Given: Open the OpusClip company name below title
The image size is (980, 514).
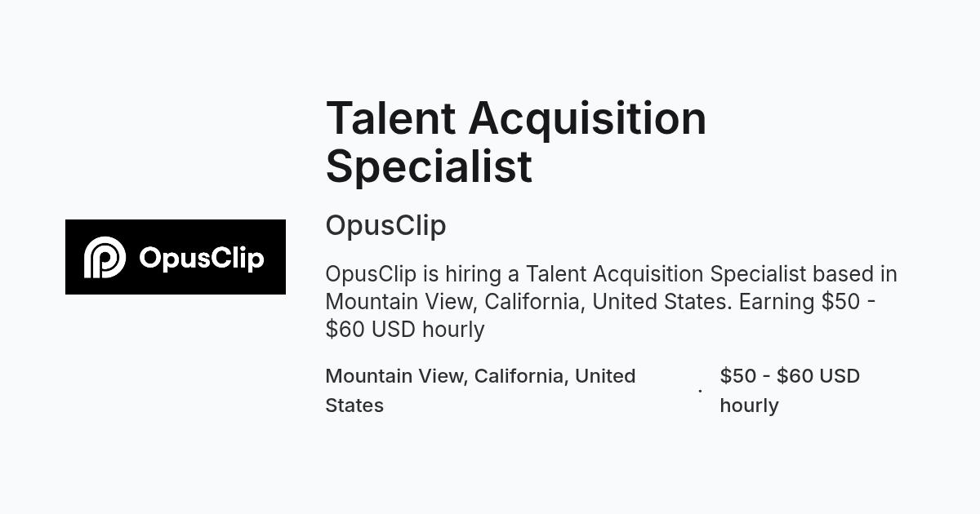Looking at the screenshot, I should 385,226.
